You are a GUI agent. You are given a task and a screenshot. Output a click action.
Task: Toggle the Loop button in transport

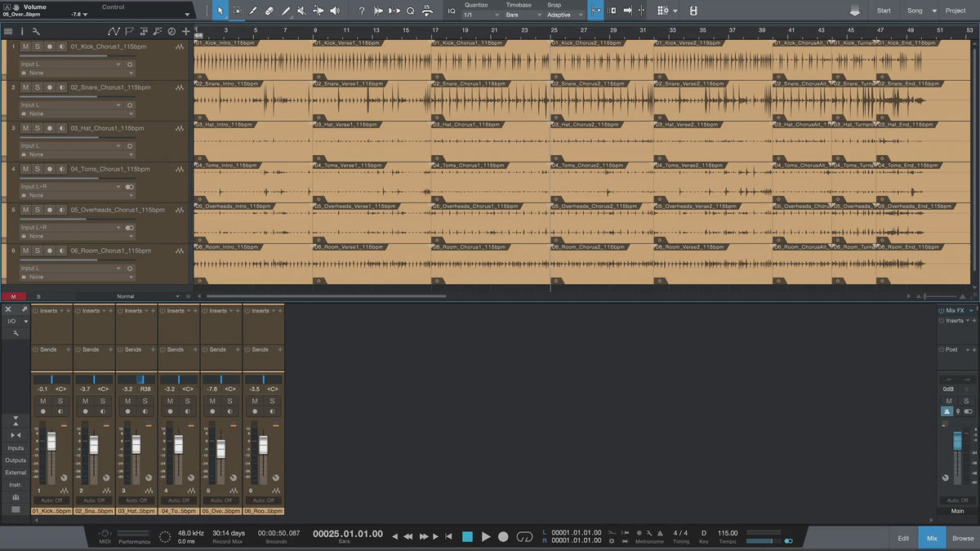tap(524, 536)
